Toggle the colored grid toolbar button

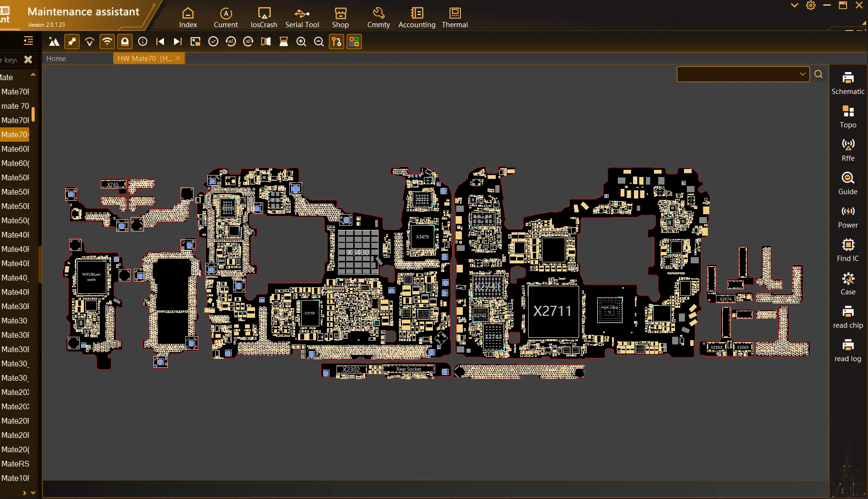354,42
